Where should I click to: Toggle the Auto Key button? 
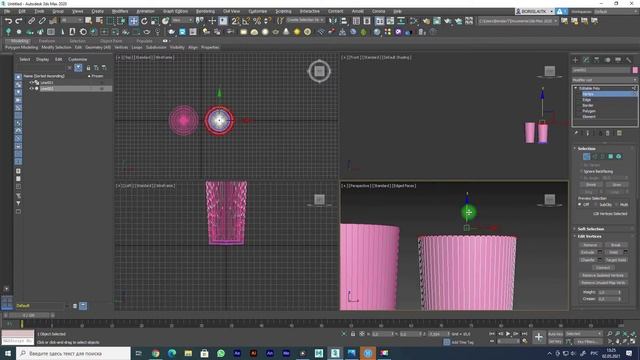click(556, 334)
